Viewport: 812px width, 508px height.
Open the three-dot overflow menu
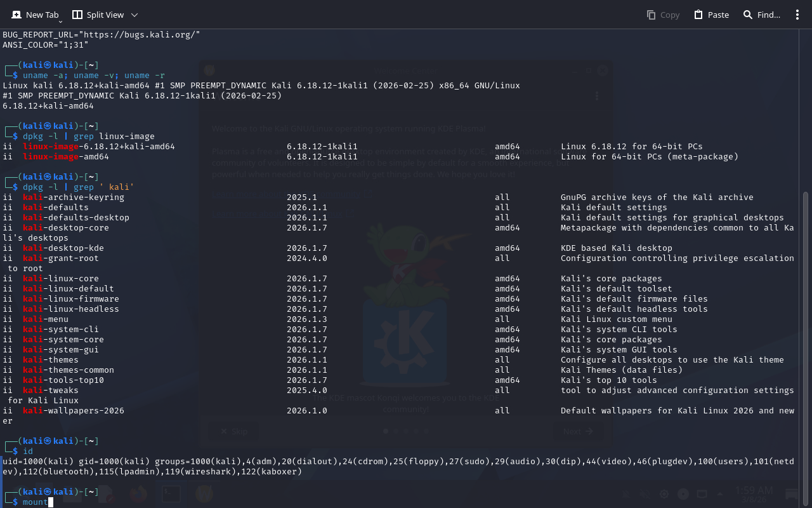[x=797, y=15]
